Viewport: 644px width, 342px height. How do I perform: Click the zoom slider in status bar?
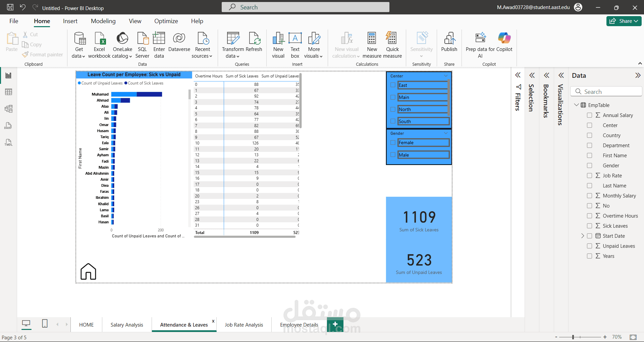coord(573,337)
